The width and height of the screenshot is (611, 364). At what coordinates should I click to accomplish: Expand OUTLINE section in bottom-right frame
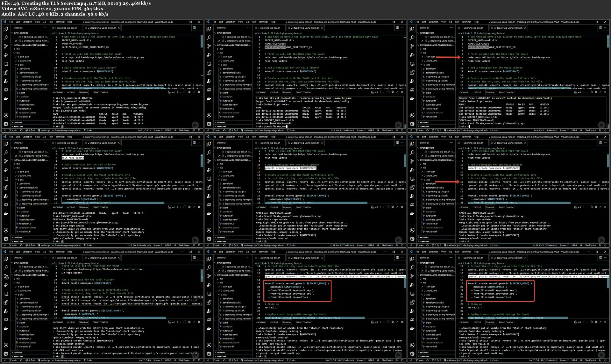tap(424, 352)
